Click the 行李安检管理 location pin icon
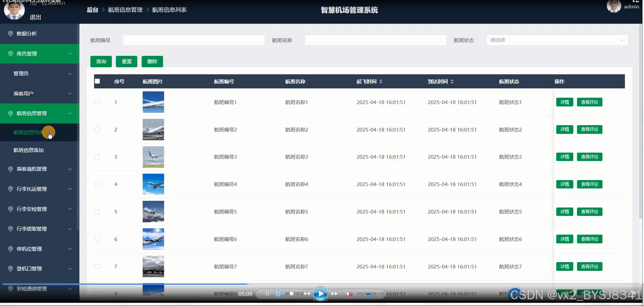Image resolution: width=644 pixels, height=306 pixels. [x=10, y=209]
